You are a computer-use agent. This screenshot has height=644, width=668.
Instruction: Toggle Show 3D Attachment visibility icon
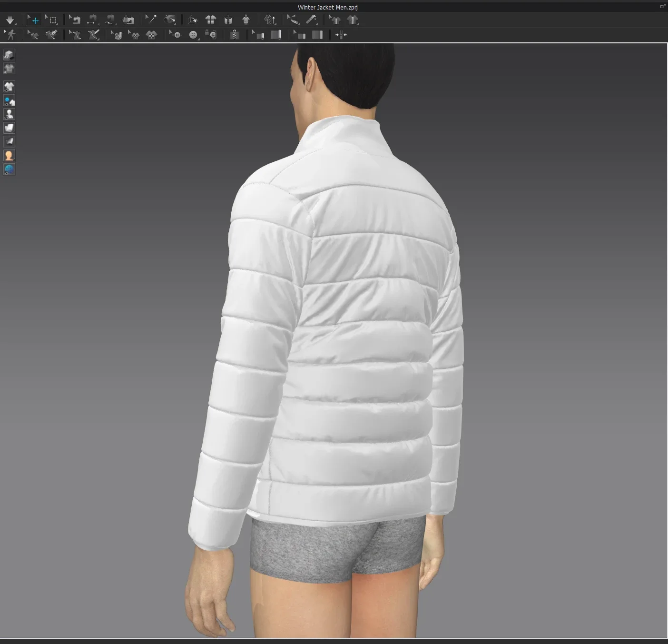(x=9, y=100)
